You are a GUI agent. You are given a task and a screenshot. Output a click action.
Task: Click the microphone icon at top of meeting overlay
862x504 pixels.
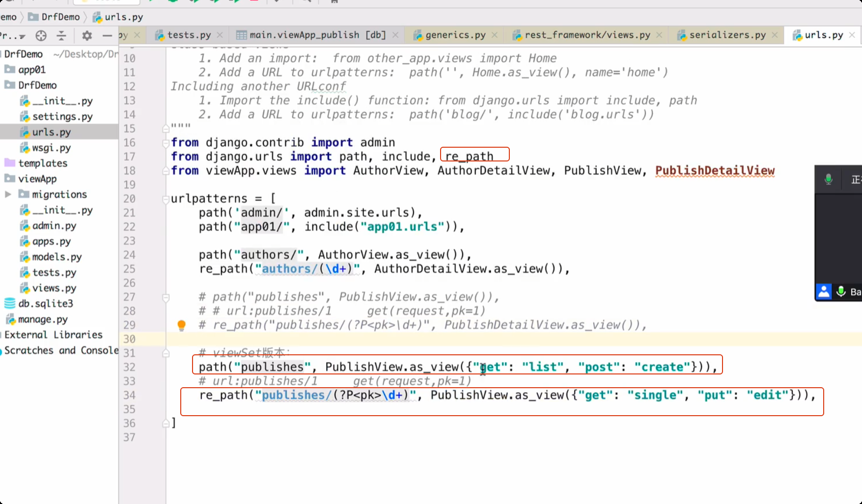pyautogui.click(x=829, y=179)
